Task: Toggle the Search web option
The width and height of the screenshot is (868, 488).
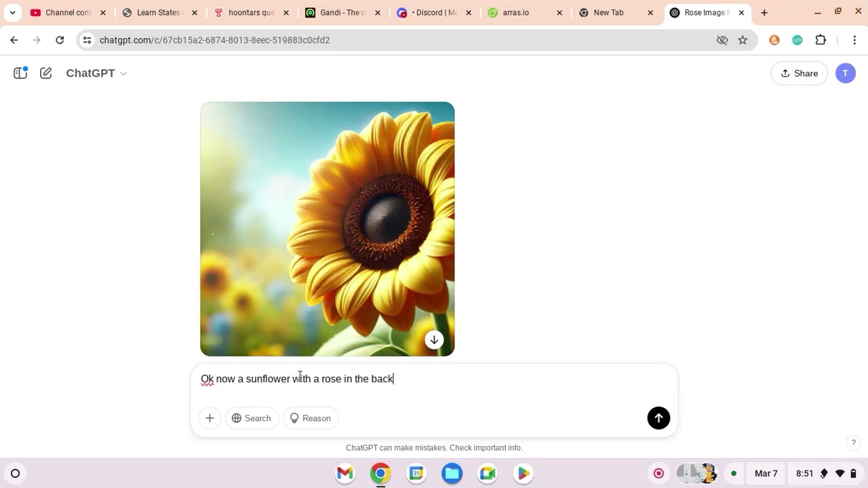Action: click(252, 418)
